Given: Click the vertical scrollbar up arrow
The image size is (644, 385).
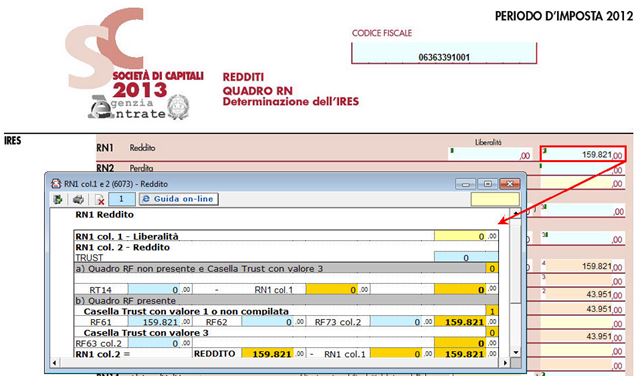Looking at the screenshot, I should coord(516,213).
